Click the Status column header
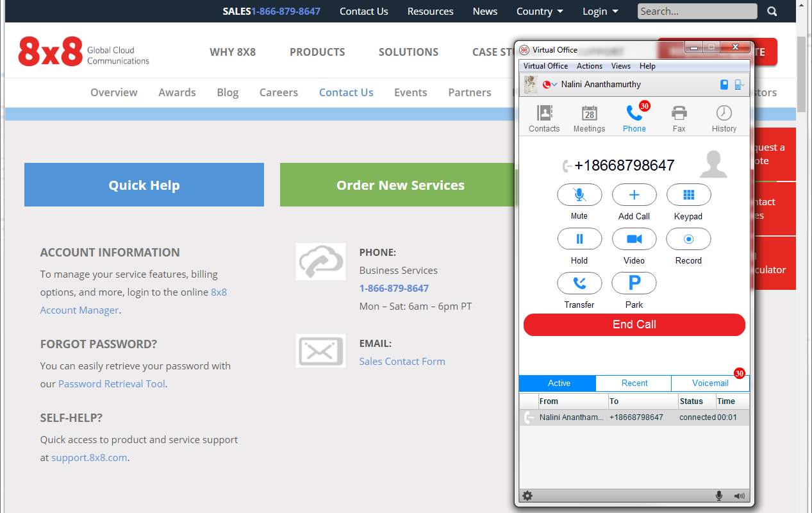Image resolution: width=812 pixels, height=513 pixels. pyautogui.click(x=697, y=401)
